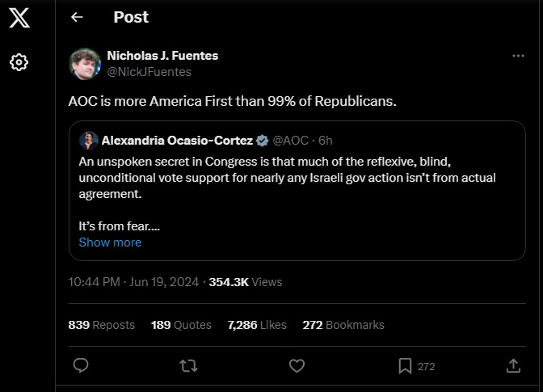Screen dimensions: 543x392
Task: Repost this post using the arrows icon
Action: point(188,366)
